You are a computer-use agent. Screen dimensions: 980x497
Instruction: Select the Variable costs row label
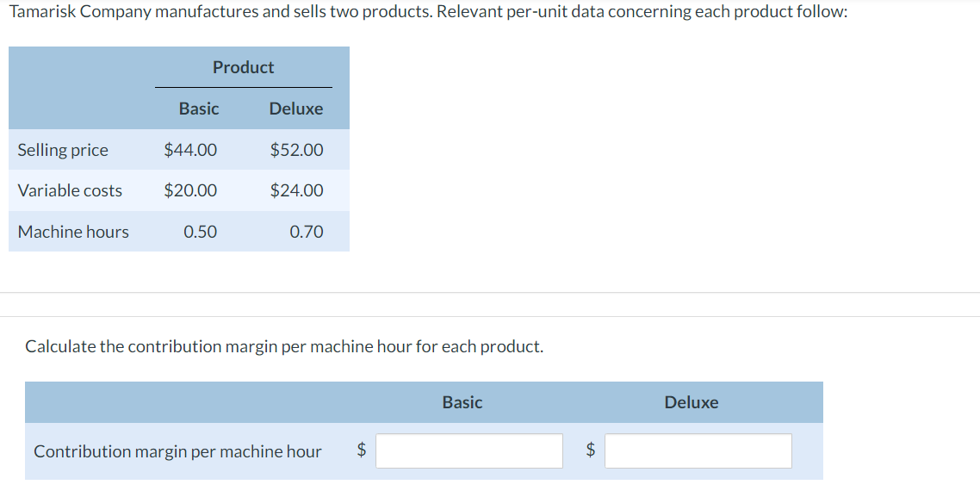click(70, 190)
